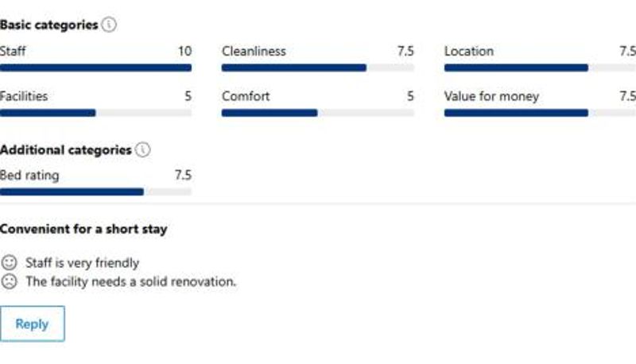Click the Value for money label
This screenshot has height=364, width=636.
click(491, 96)
